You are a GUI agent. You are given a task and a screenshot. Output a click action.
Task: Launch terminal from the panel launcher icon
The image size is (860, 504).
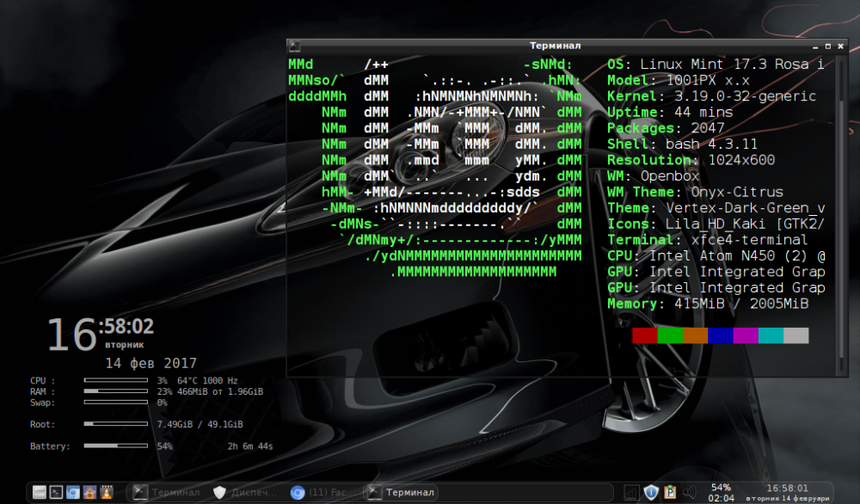pos(56,492)
